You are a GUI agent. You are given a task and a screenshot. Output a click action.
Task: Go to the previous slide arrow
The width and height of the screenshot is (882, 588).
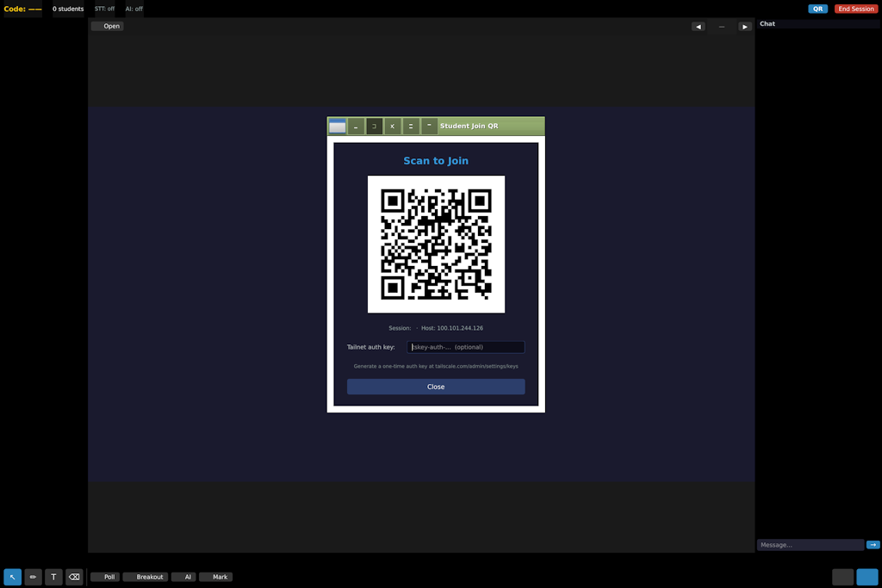pos(698,27)
